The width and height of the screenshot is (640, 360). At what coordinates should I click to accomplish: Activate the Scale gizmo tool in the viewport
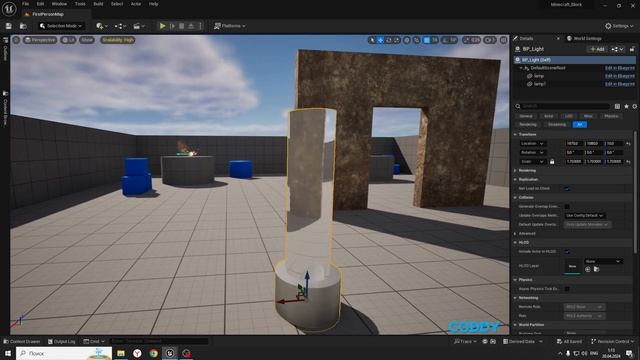tap(396, 40)
